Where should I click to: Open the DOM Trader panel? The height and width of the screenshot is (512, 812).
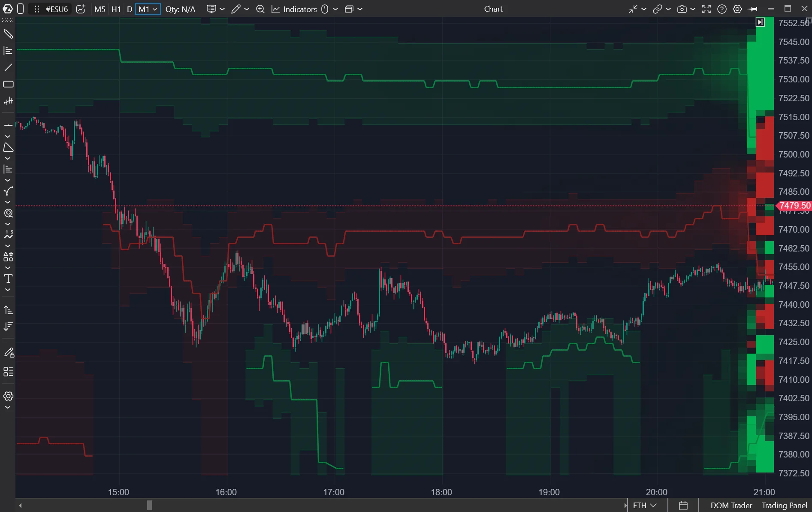tap(731, 506)
